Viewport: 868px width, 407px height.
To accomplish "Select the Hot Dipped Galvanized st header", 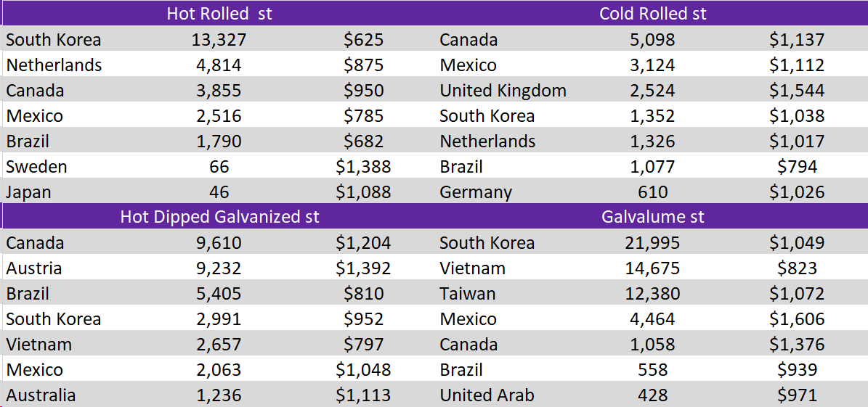I will click(x=219, y=217).
